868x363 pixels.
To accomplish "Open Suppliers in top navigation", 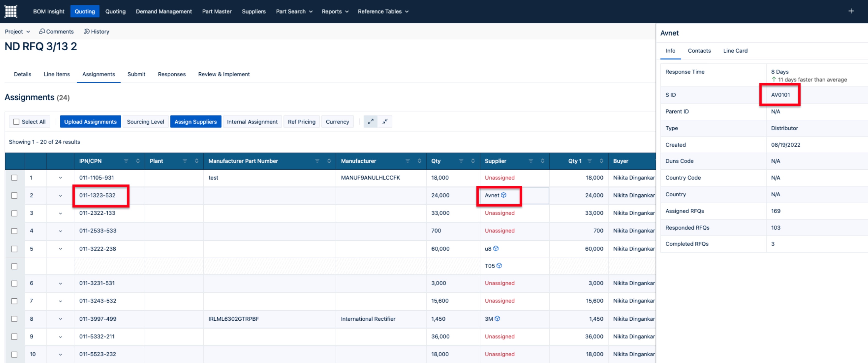I will coord(253,11).
